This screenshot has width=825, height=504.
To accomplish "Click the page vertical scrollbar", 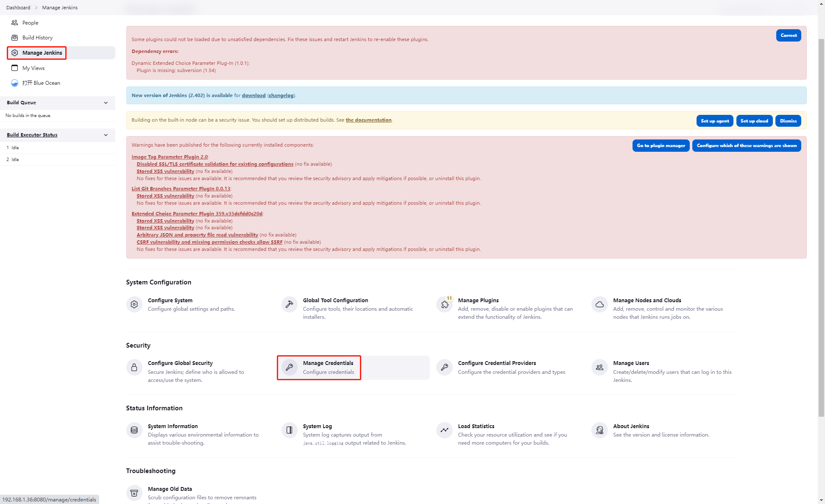I will point(821,227).
